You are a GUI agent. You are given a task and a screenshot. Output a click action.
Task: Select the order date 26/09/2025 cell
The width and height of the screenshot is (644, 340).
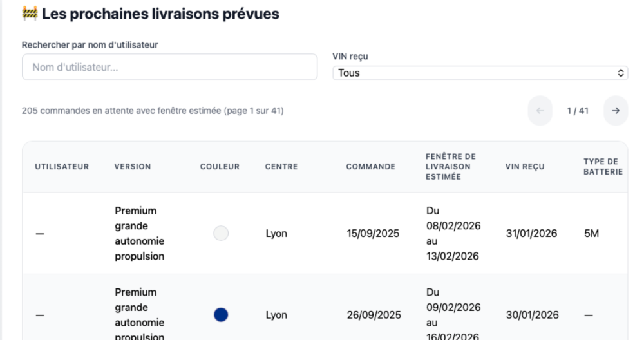[373, 315]
